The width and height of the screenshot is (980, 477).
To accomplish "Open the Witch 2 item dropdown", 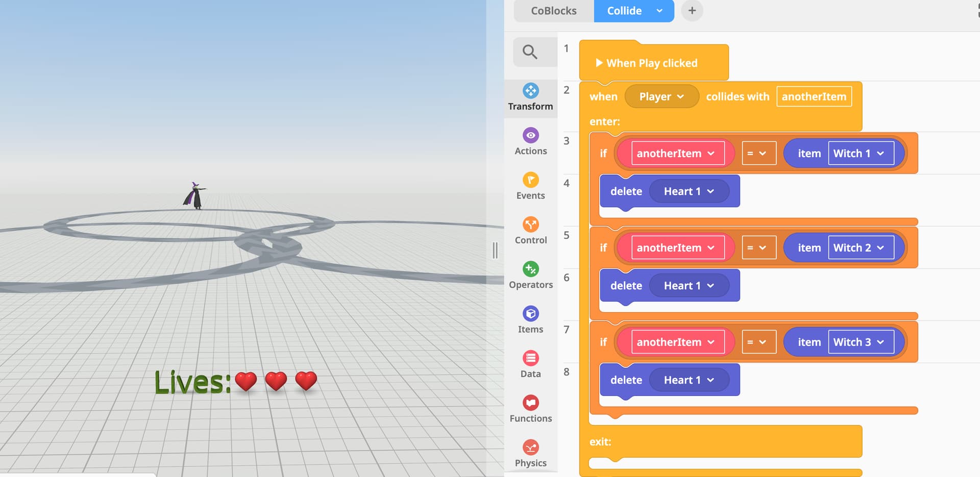I will pos(861,247).
